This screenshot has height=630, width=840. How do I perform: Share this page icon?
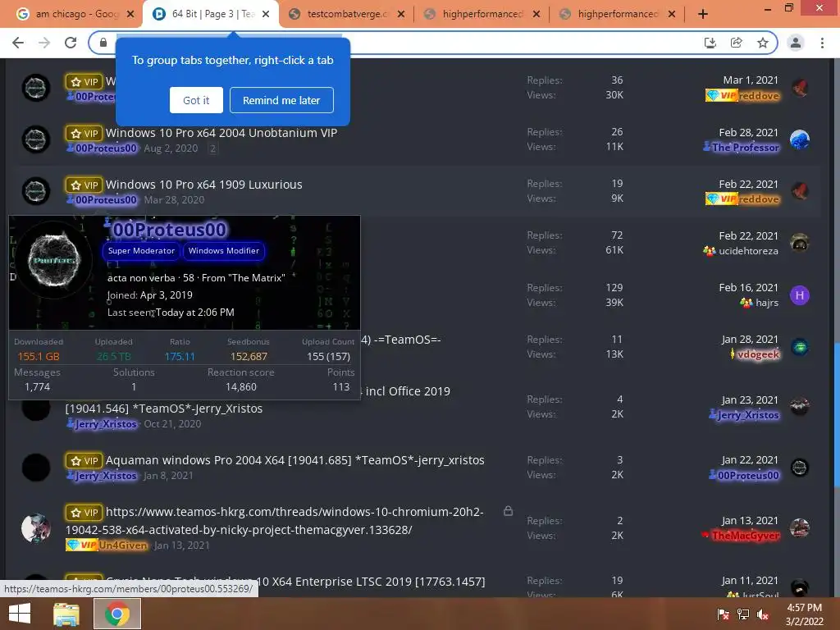coord(737,43)
